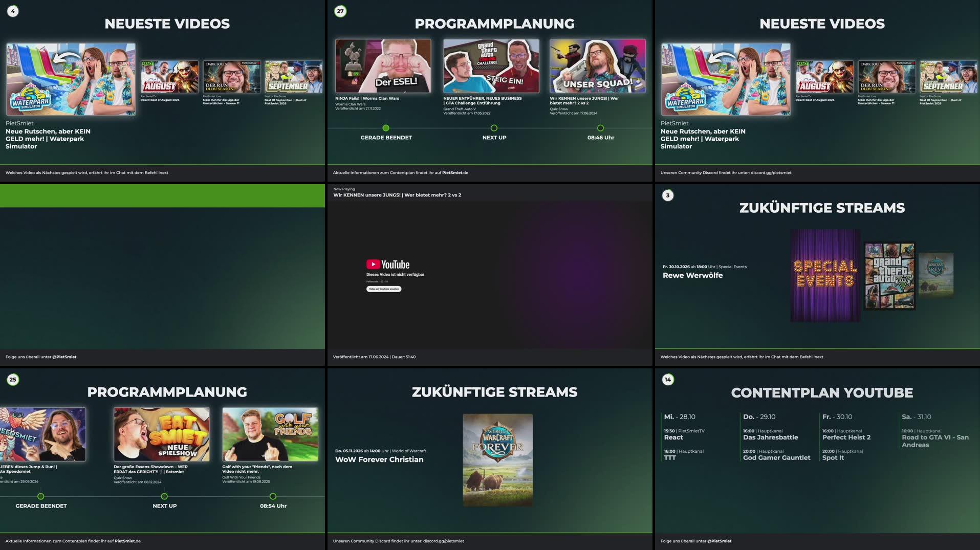980x550 pixels.
Task: Click the YouTube logo in the unavailable video panel
Action: point(388,265)
